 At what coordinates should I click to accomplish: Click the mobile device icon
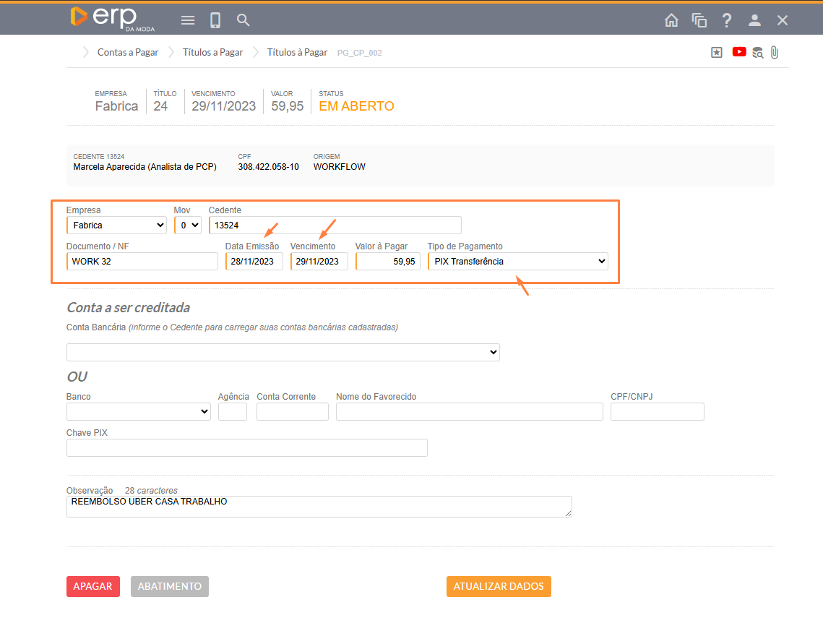pyautogui.click(x=215, y=20)
